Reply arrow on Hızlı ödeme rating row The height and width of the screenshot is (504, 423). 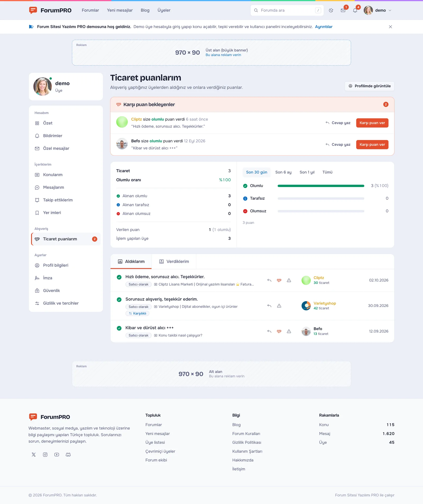(x=269, y=280)
